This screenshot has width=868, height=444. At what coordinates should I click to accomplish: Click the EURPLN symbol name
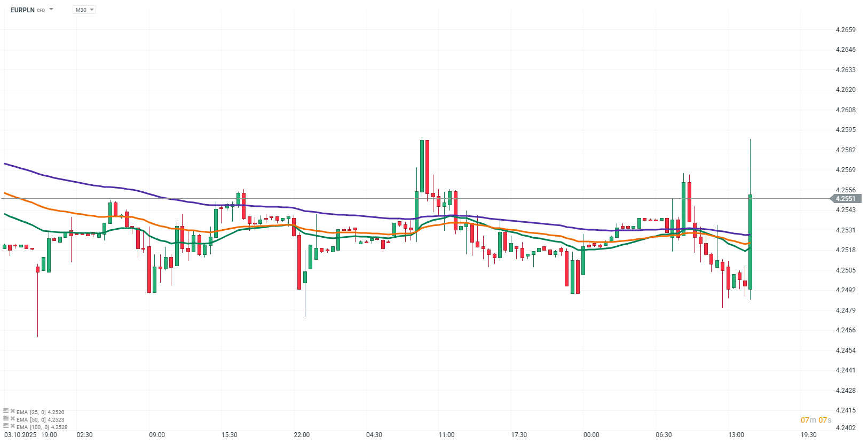click(22, 10)
